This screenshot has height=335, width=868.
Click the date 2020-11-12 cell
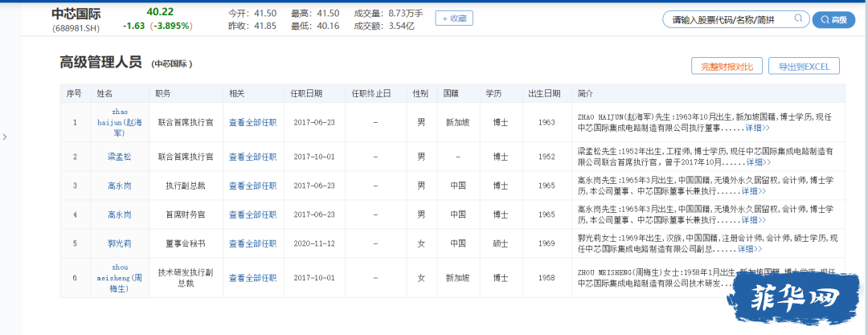coord(314,243)
